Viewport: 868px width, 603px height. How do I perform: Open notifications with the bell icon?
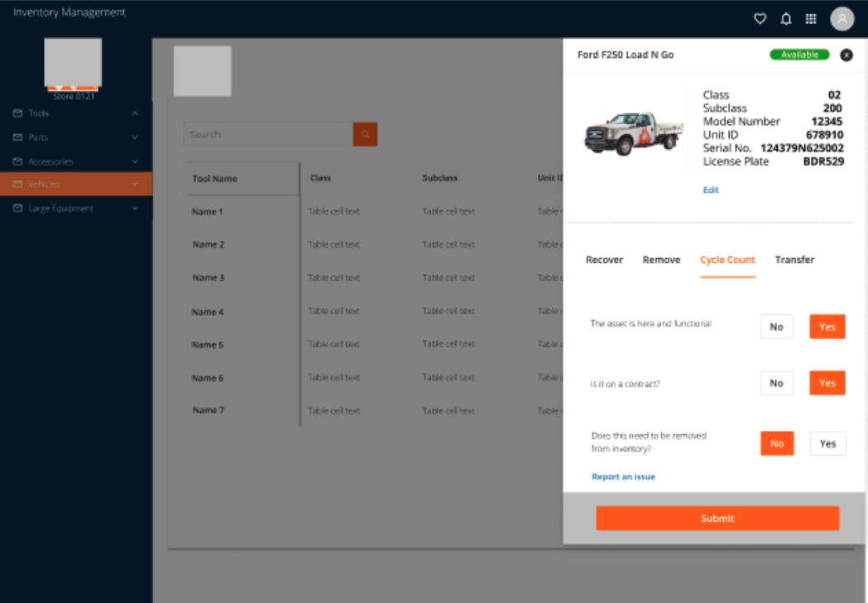pyautogui.click(x=785, y=18)
